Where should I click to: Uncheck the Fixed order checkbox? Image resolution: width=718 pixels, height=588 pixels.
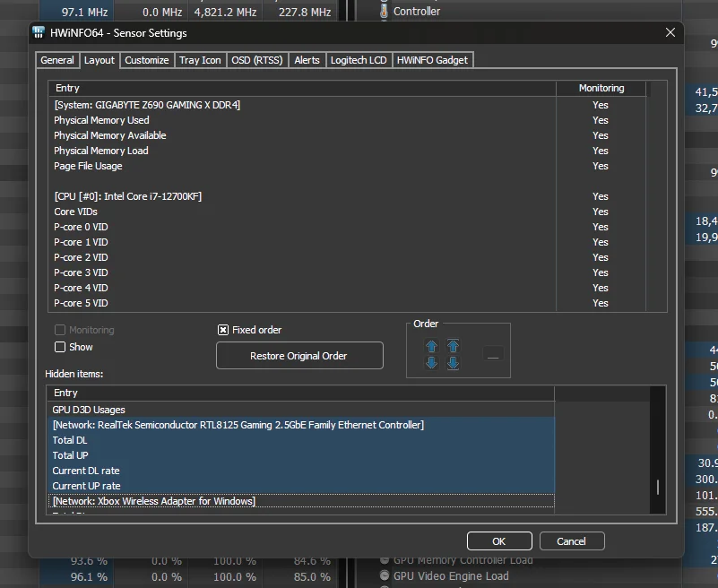click(223, 330)
